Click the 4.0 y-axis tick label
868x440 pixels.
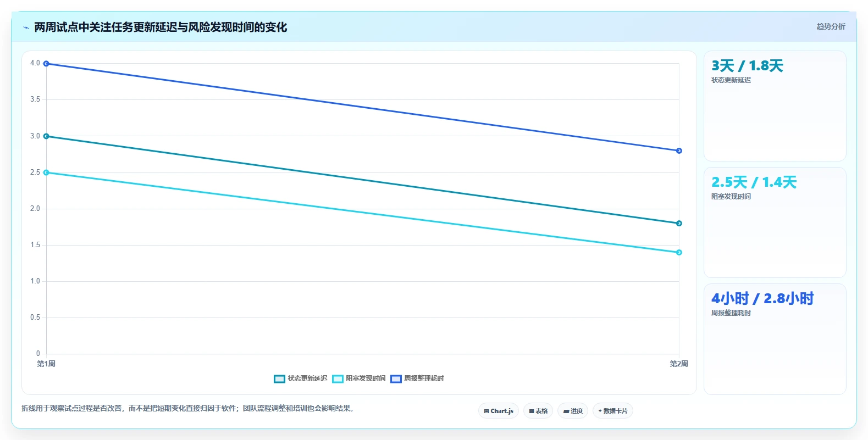pos(35,63)
